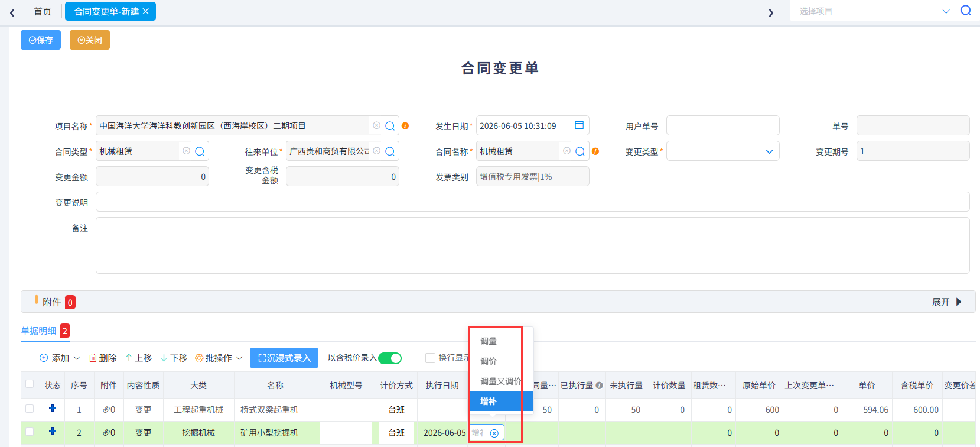Go back with left arrow in tab bar
The image size is (980, 447).
point(12,12)
